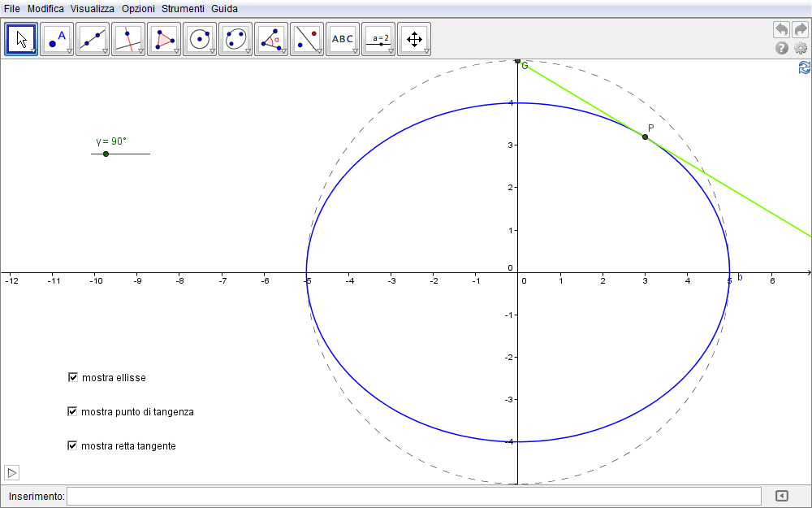The width and height of the screenshot is (812, 508).
Task: Select the Circle with Center tool
Action: coord(200,38)
